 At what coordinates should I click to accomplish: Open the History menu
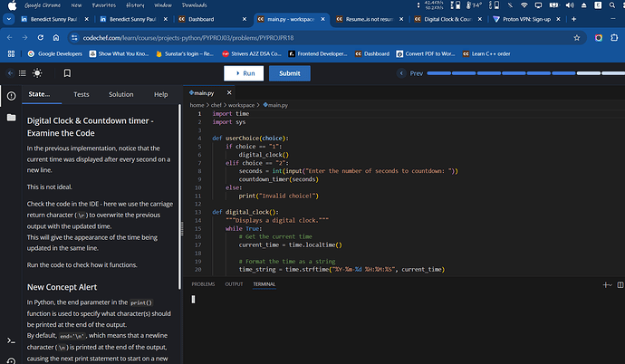pos(135,5)
